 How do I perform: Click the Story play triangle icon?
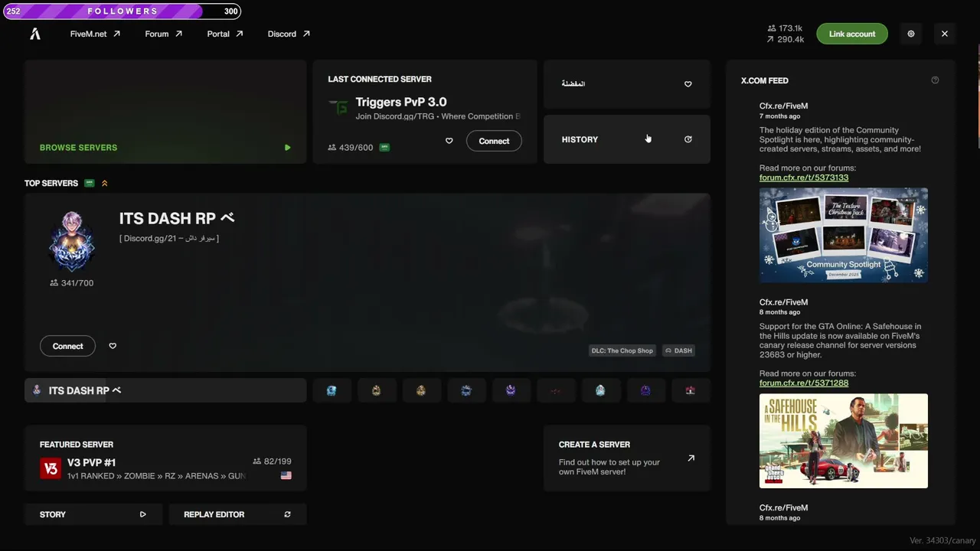(143, 514)
